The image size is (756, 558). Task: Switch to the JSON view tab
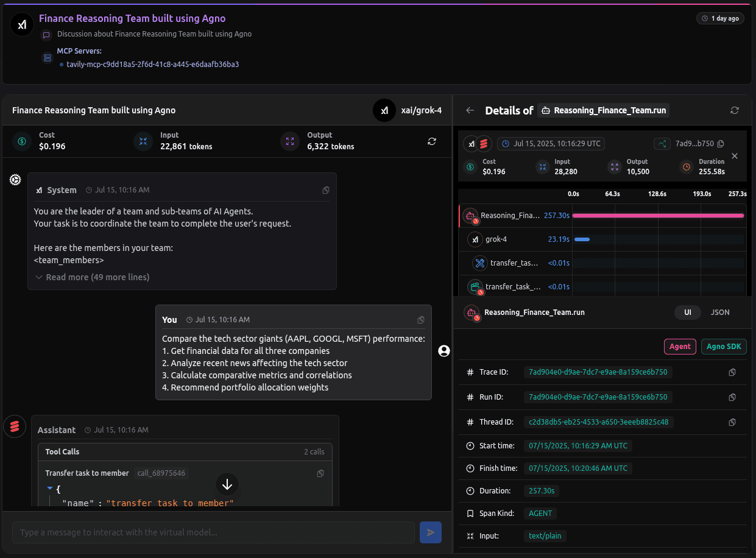720,312
